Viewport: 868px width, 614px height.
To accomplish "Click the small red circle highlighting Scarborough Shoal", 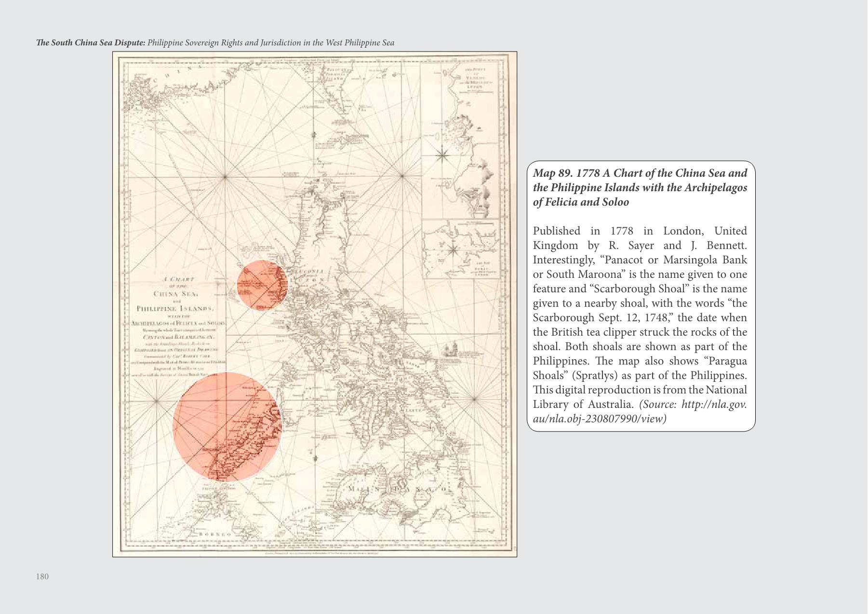I will tap(262, 286).
